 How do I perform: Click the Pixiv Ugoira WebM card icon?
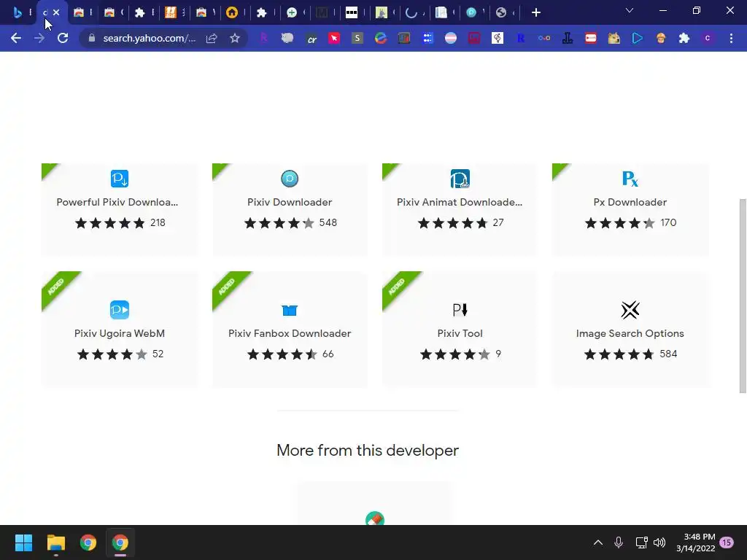pyautogui.click(x=120, y=310)
